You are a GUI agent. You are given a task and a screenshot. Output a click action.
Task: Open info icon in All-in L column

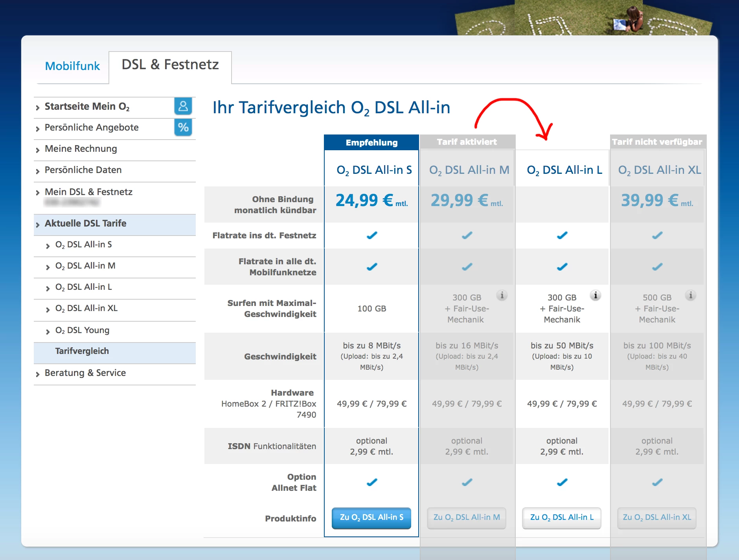pos(596,295)
